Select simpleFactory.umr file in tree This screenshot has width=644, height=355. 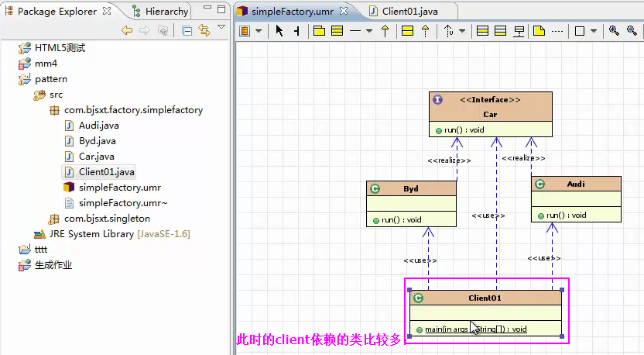[119, 187]
